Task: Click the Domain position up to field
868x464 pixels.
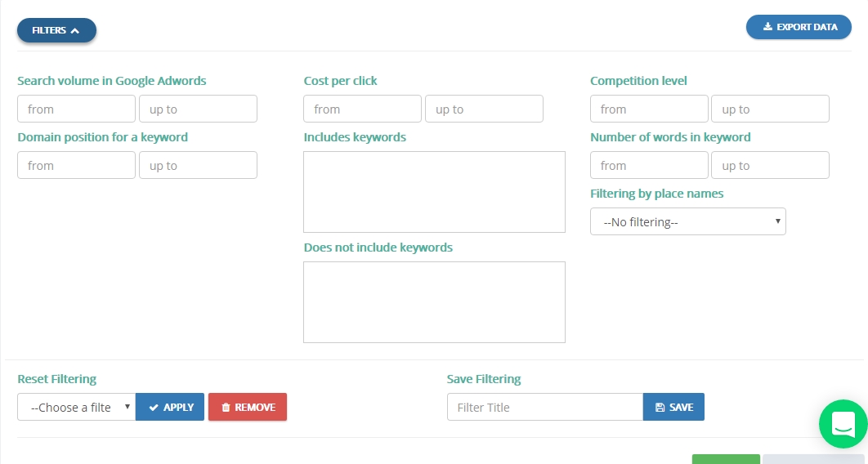Action: click(198, 165)
